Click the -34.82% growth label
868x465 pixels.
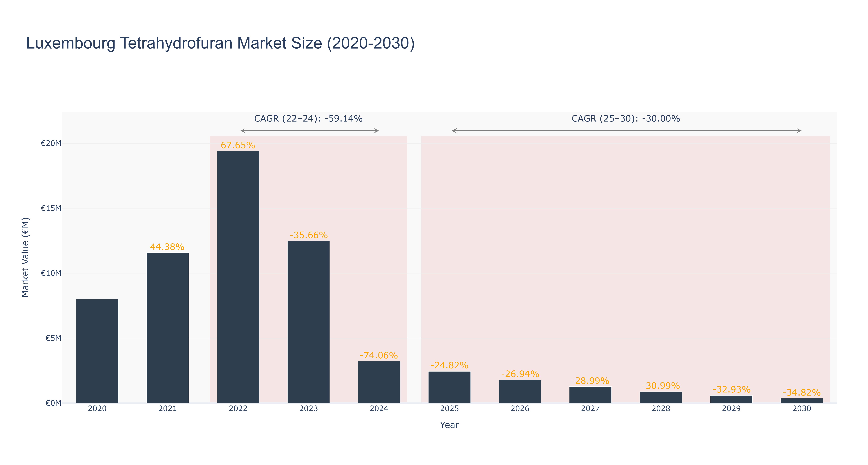801,393
